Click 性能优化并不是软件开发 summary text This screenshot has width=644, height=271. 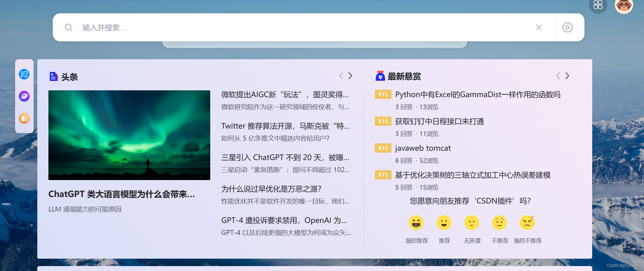click(285, 201)
